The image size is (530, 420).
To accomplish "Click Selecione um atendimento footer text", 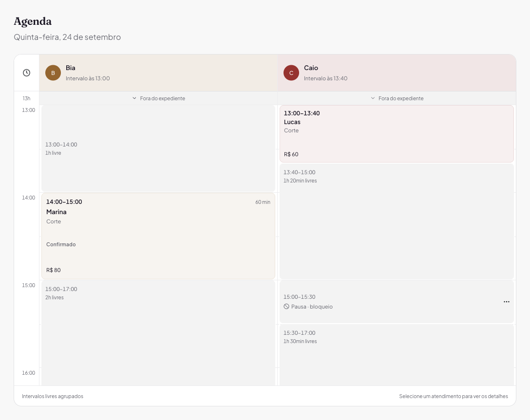I will pyautogui.click(x=453, y=396).
